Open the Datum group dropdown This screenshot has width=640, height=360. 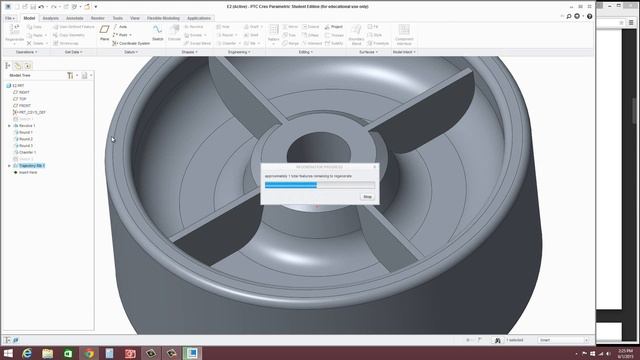(x=131, y=52)
